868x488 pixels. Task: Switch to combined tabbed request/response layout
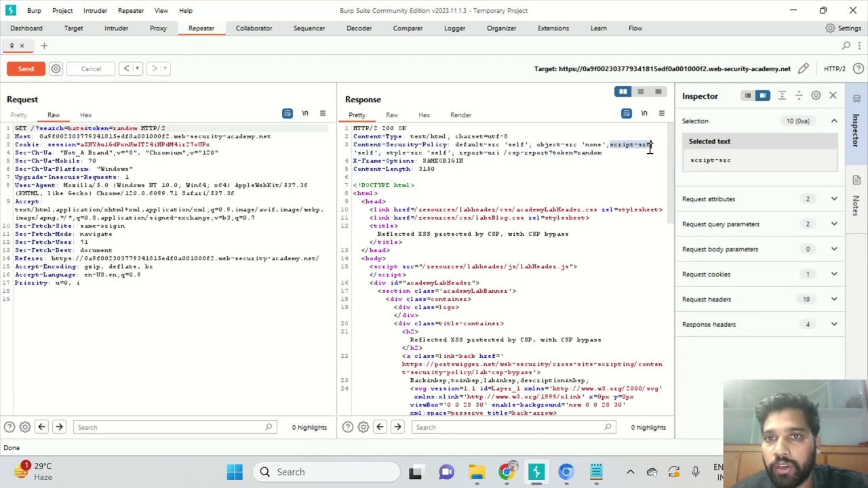tap(658, 91)
